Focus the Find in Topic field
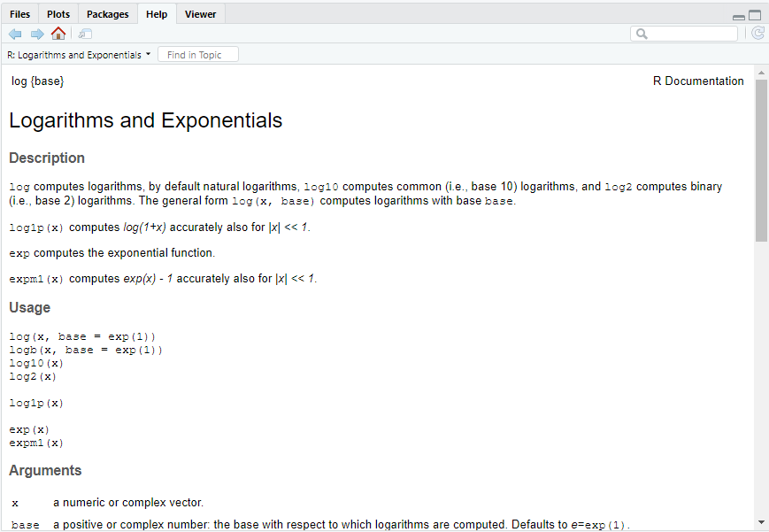This screenshot has height=532, width=769. [198, 55]
